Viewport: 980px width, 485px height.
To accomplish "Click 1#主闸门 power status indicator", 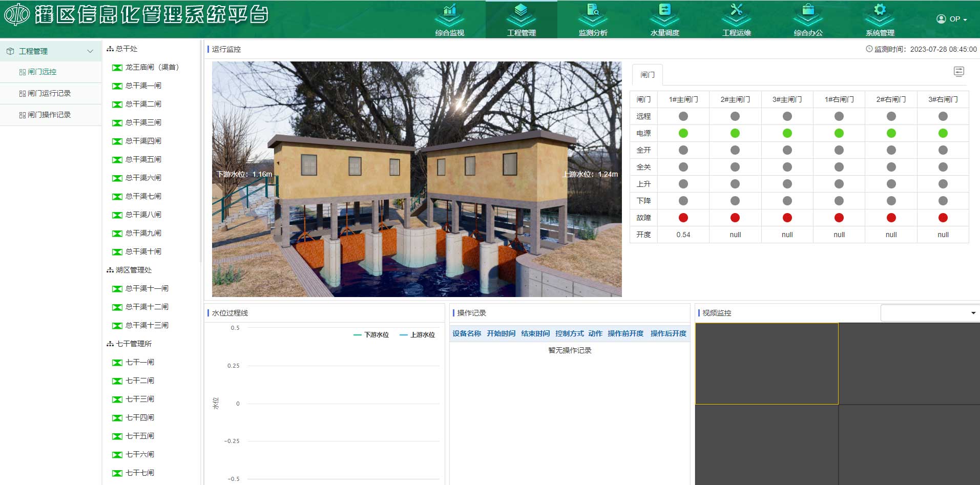I will coord(683,133).
